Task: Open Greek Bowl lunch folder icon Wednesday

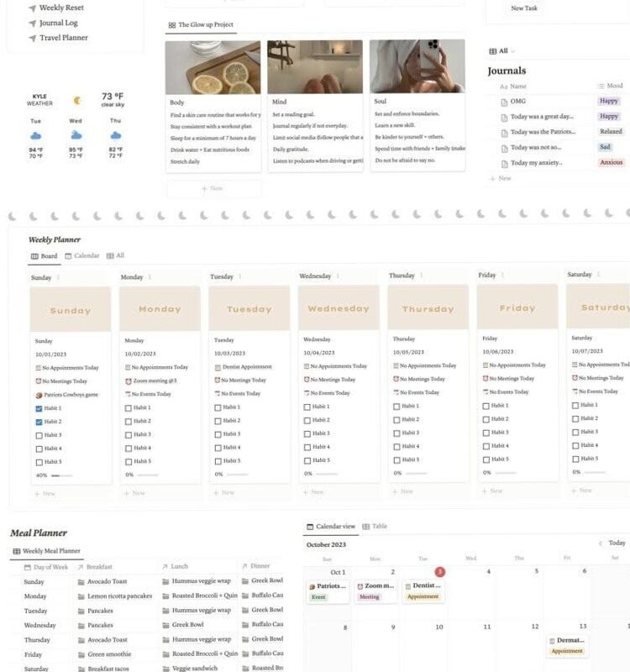Action: 165,625
